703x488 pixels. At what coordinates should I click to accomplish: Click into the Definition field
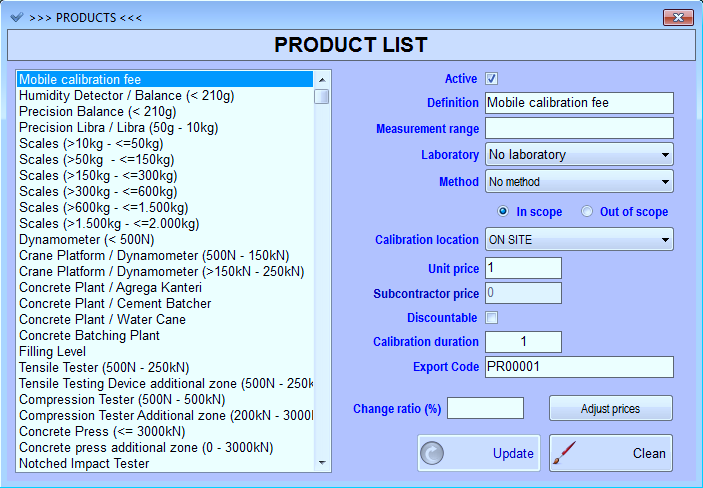point(579,103)
